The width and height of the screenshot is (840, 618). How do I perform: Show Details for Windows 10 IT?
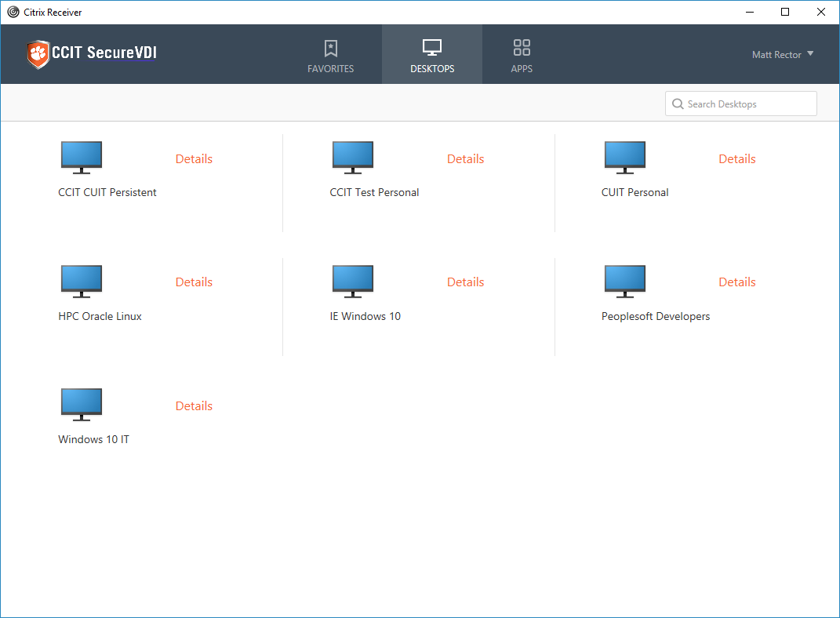click(x=194, y=406)
